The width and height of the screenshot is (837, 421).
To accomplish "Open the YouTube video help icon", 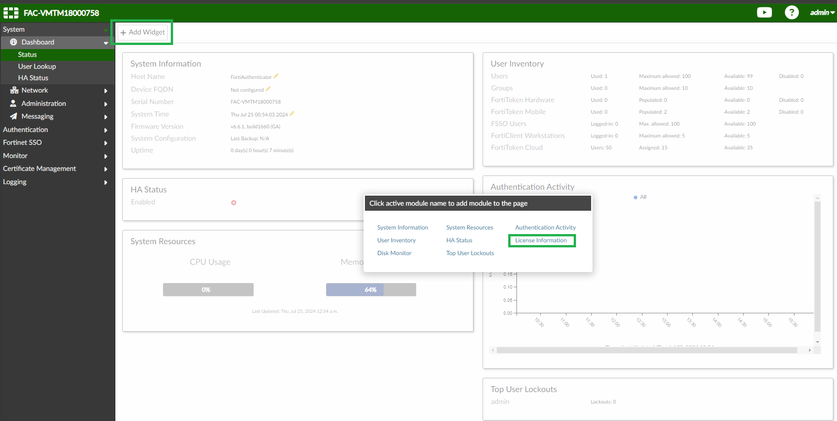I will (x=764, y=12).
